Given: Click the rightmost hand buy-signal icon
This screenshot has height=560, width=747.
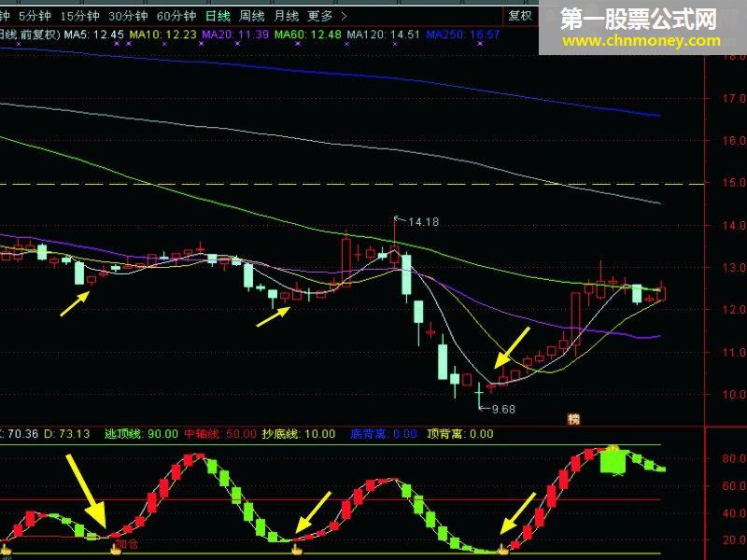Looking at the screenshot, I should pyautogui.click(x=503, y=550).
